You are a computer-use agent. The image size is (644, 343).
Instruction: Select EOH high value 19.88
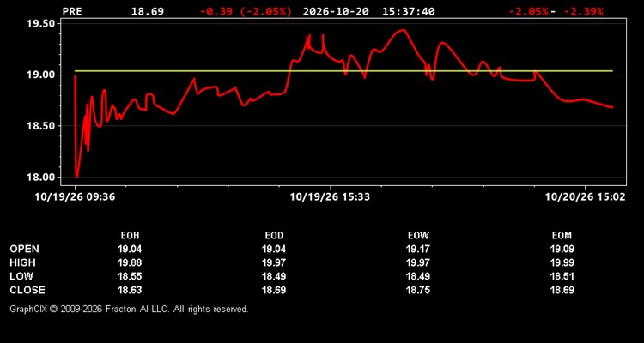(x=130, y=262)
